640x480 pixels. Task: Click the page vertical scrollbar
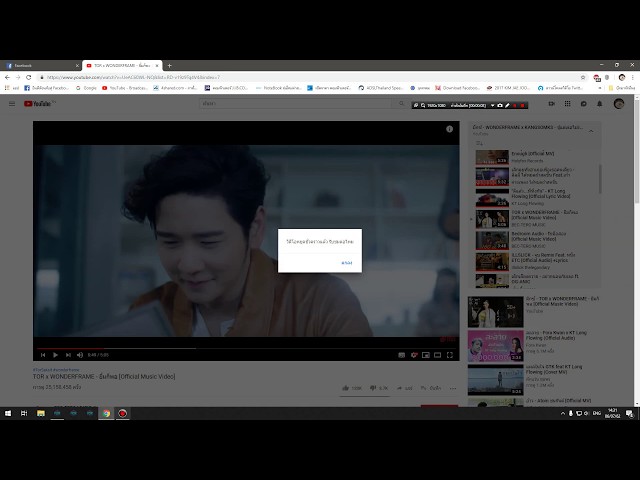pyautogui.click(x=637, y=151)
